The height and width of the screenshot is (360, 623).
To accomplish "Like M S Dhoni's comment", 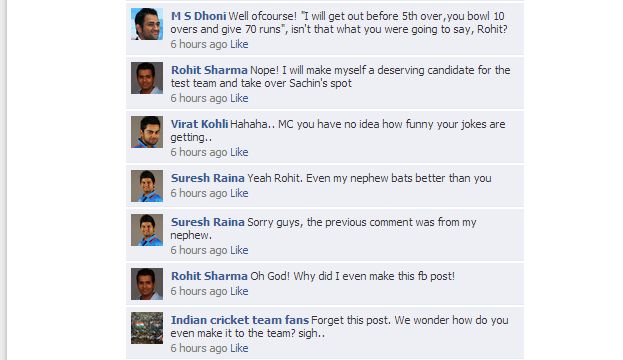I will (x=239, y=44).
